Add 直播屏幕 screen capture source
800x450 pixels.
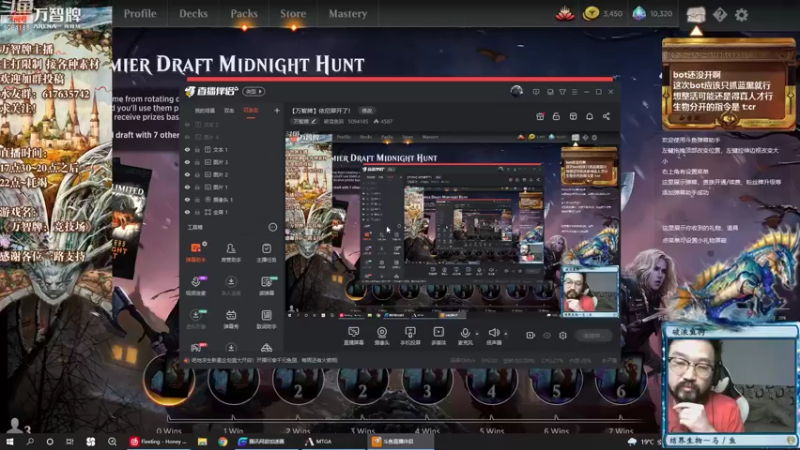pyautogui.click(x=353, y=336)
